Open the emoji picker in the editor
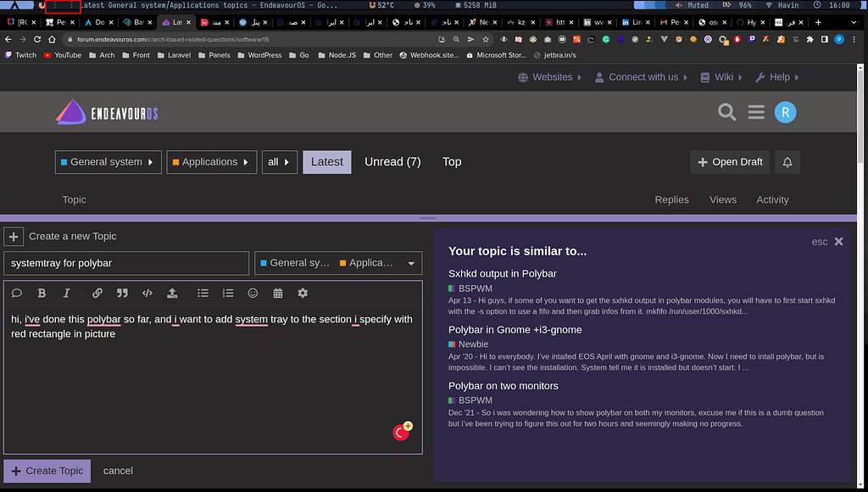 (252, 293)
